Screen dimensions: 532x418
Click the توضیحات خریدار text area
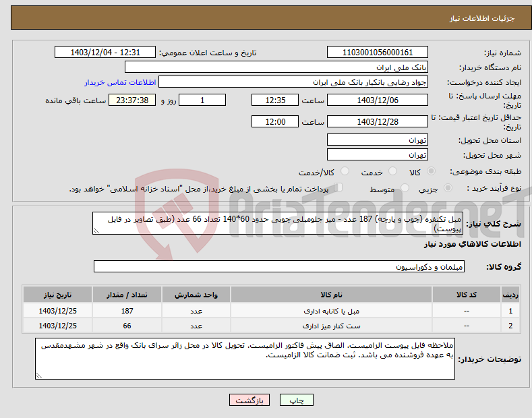(x=245, y=359)
